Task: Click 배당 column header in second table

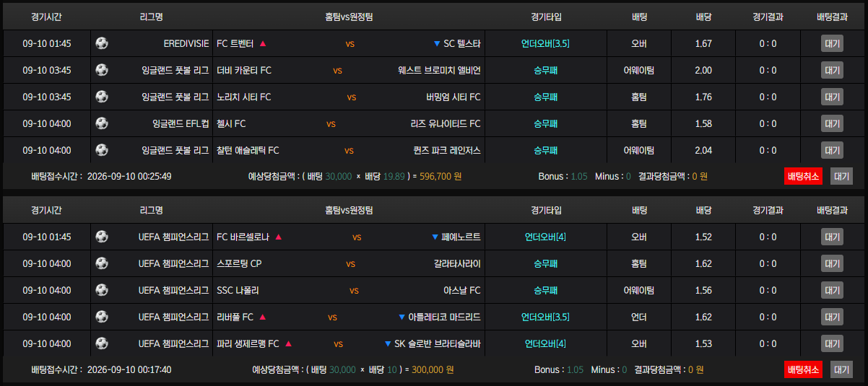Action: [704, 210]
